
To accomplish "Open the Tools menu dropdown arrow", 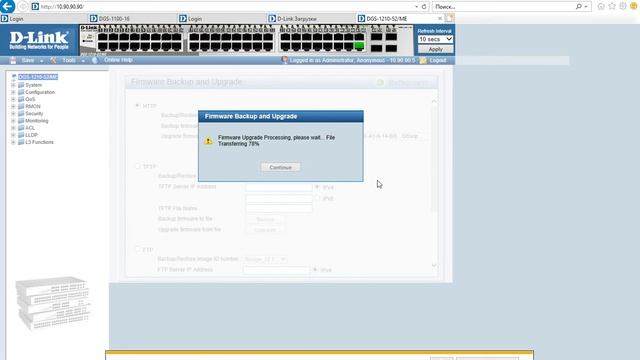I will (x=83, y=61).
